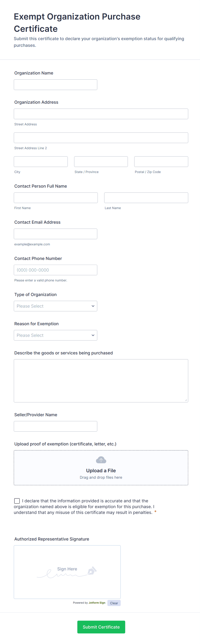Focus the Contact Phone Number field

click(x=55, y=270)
